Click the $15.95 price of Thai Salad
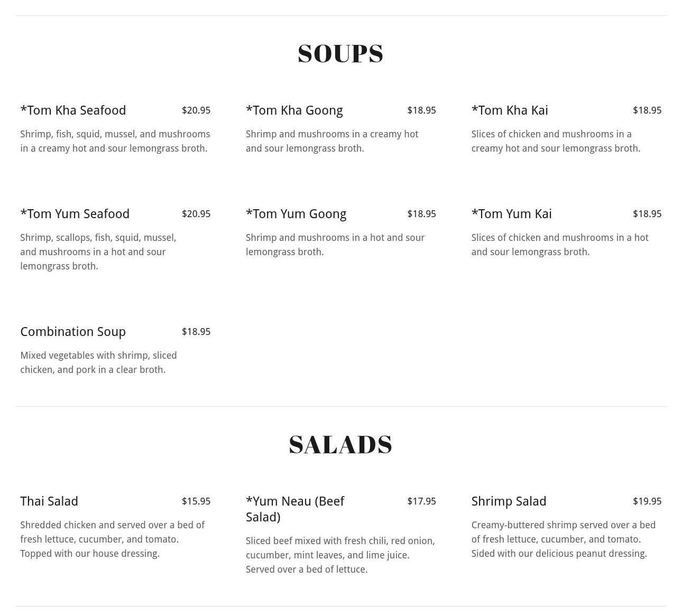682x616 pixels. 196,501
